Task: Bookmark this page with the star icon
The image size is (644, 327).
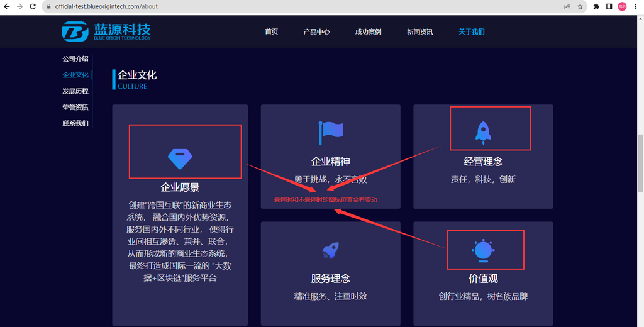Action: click(x=580, y=6)
